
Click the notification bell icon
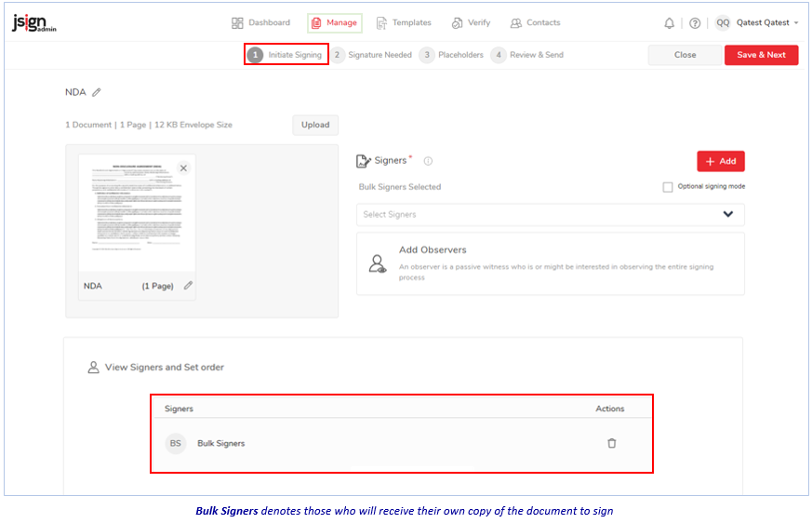[669, 23]
